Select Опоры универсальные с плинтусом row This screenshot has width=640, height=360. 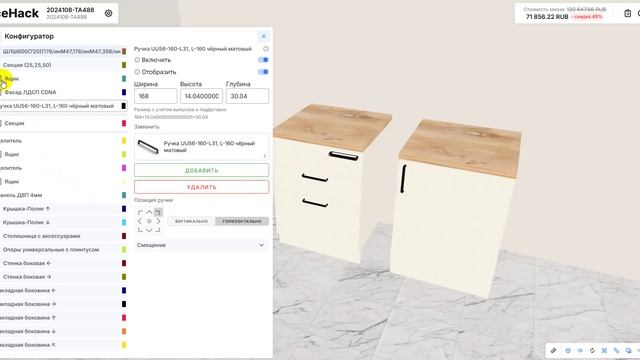click(63, 249)
